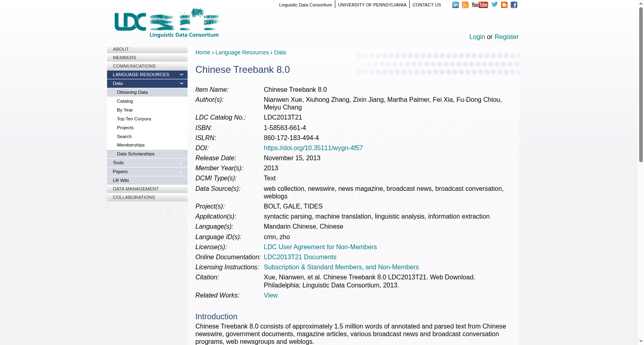Image resolution: width=644 pixels, height=345 pixels.
Task: Click ISBN value 1-58563-661-4
Action: coord(285,128)
